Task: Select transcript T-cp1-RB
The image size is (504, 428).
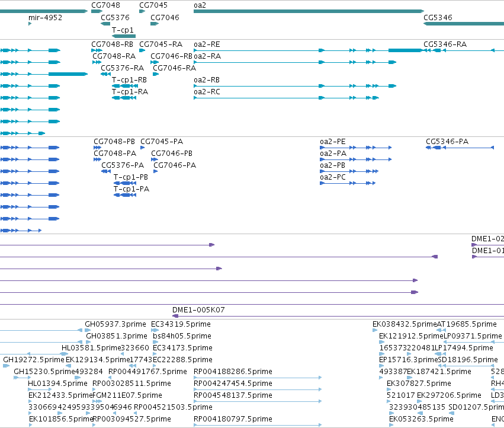Action: [129, 80]
